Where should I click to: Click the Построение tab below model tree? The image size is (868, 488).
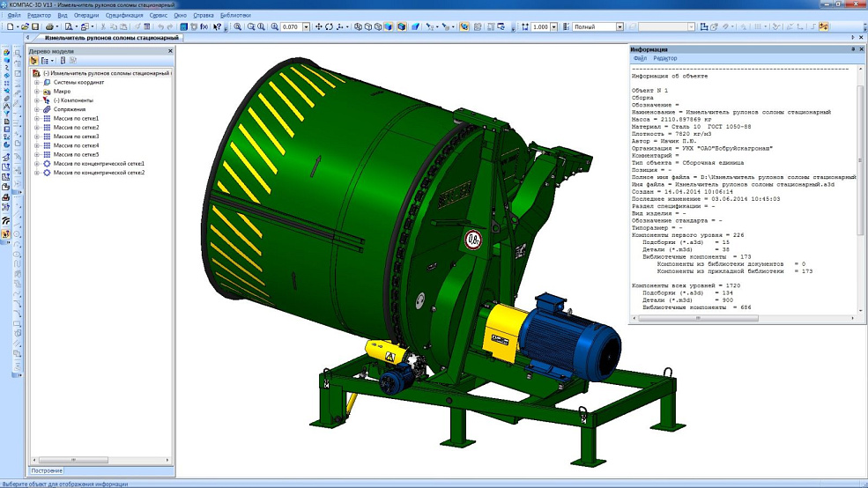[47, 471]
